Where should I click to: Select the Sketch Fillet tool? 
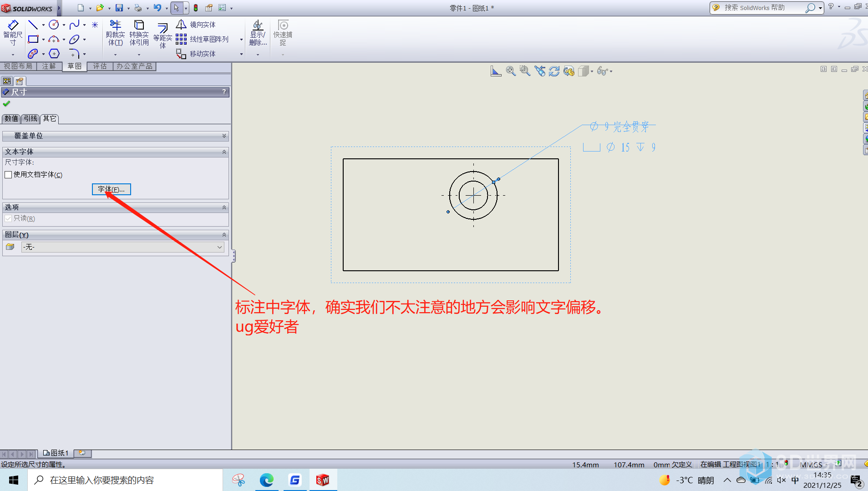[x=75, y=54]
